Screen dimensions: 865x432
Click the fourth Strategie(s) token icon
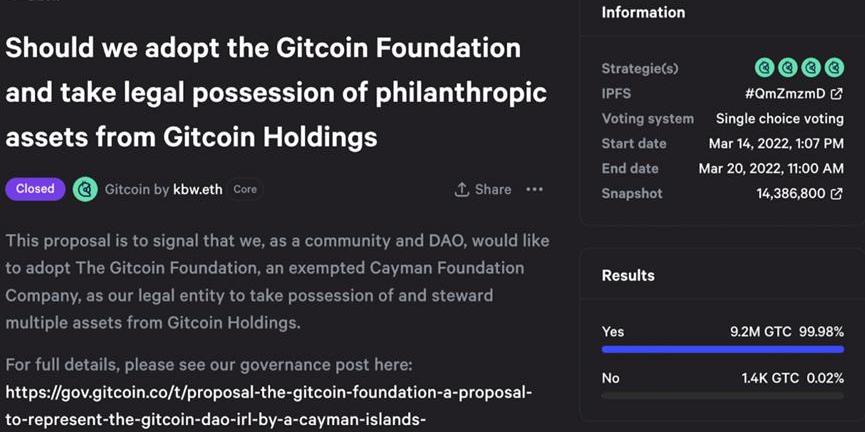pyautogui.click(x=834, y=68)
